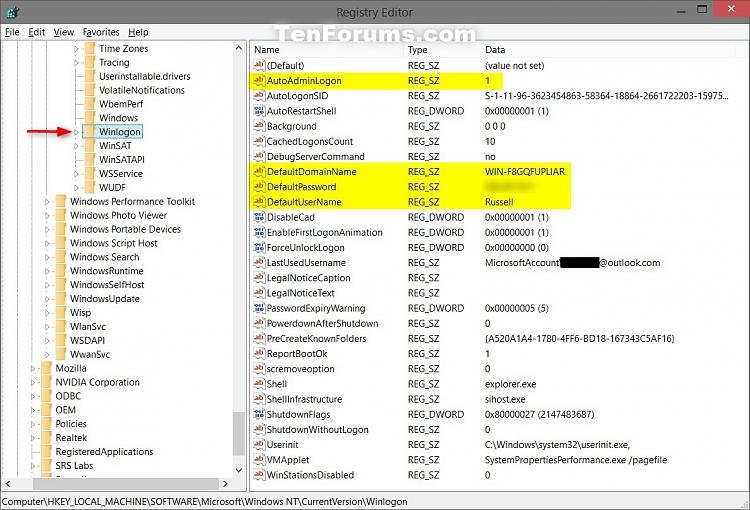The width and height of the screenshot is (750, 510).
Task: Click the DebugServerCommand value icon
Action: pyautogui.click(x=259, y=156)
